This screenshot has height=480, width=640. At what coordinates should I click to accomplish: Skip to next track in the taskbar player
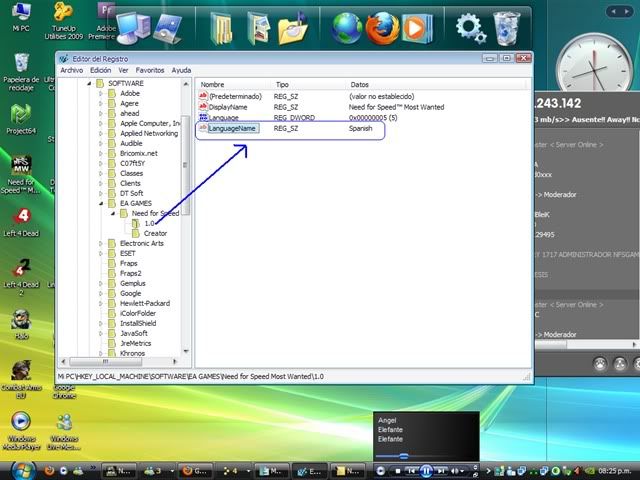pyautogui.click(x=441, y=471)
